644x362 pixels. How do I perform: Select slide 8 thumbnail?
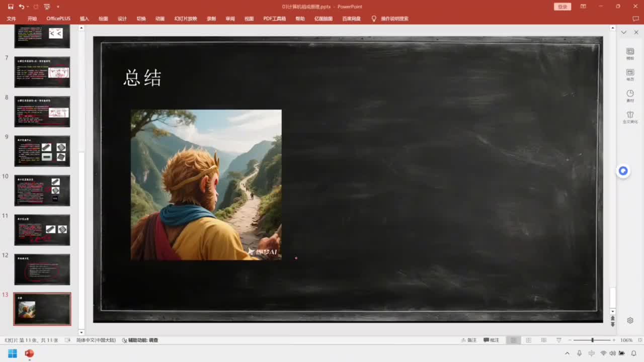pos(42,112)
